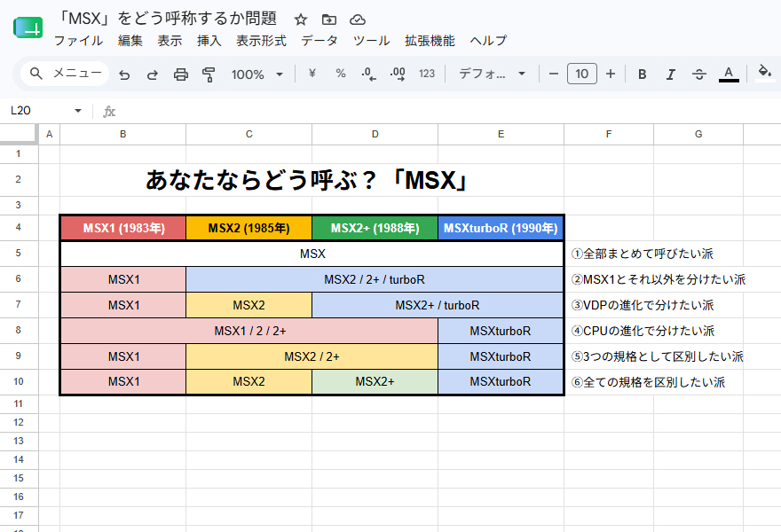Select column F header
781x532 pixels.
point(609,134)
